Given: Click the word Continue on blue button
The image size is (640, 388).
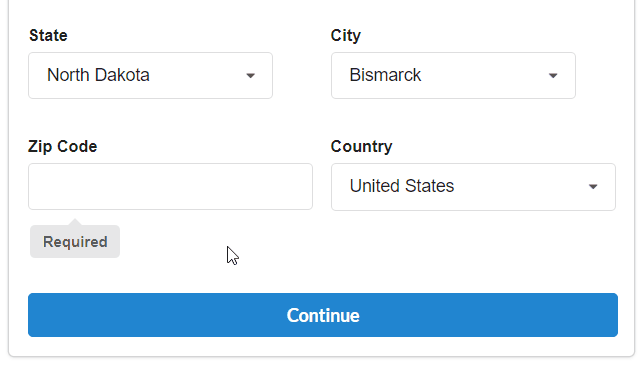Looking at the screenshot, I should coord(323,315).
